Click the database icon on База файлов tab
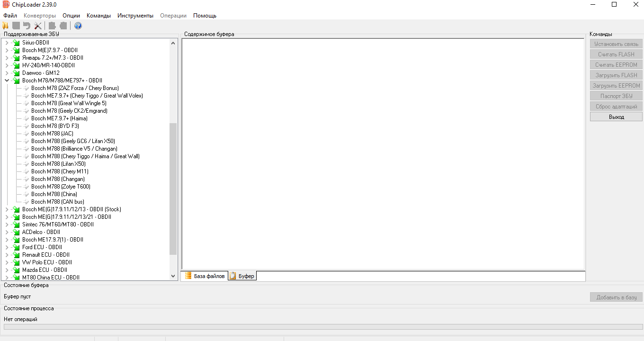 tap(188, 276)
